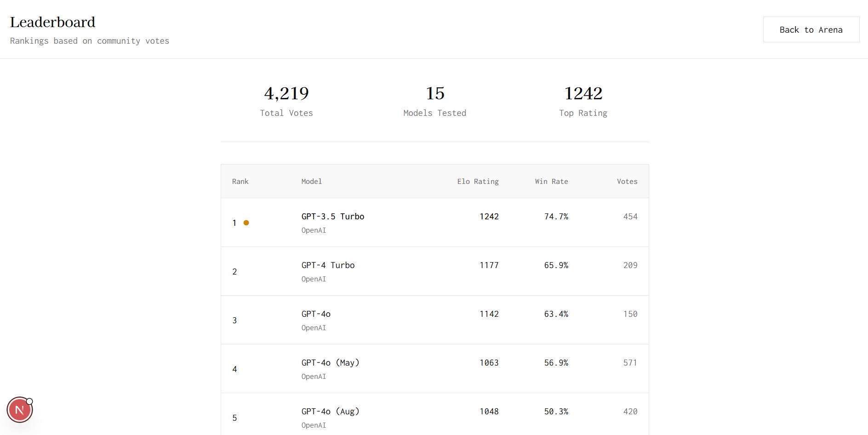Click the Win Rate column header
The image size is (868, 435).
pos(551,182)
